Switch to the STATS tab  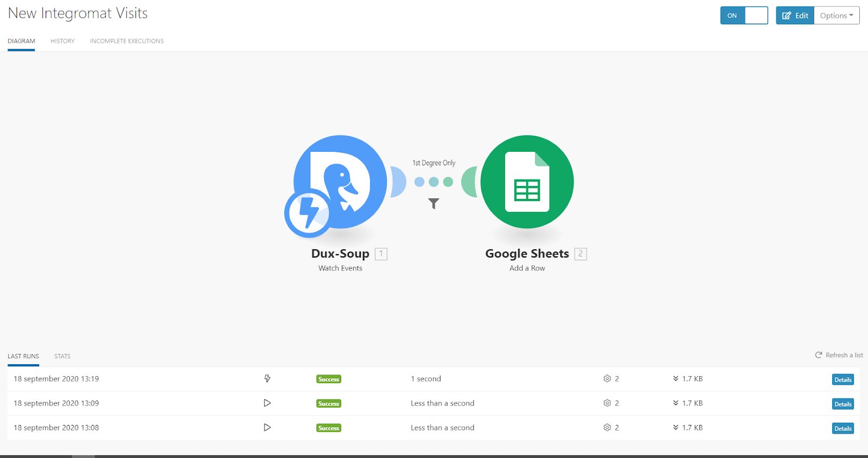(x=62, y=356)
